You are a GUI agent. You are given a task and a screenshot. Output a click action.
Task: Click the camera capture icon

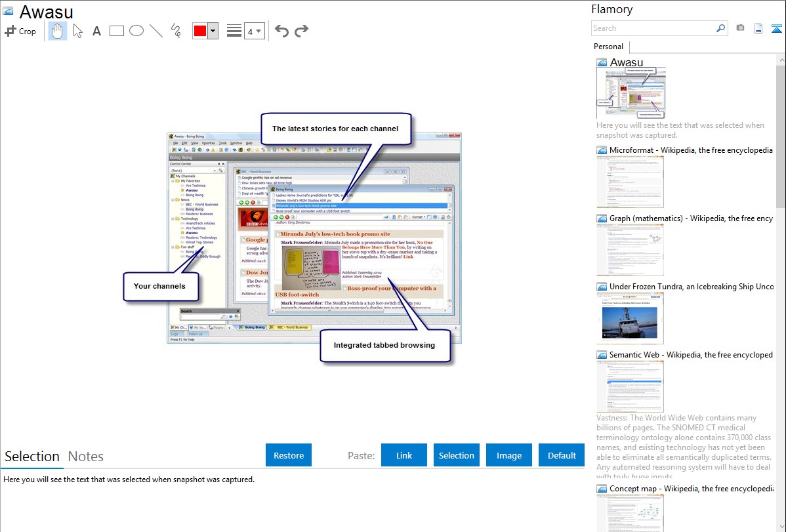(740, 28)
